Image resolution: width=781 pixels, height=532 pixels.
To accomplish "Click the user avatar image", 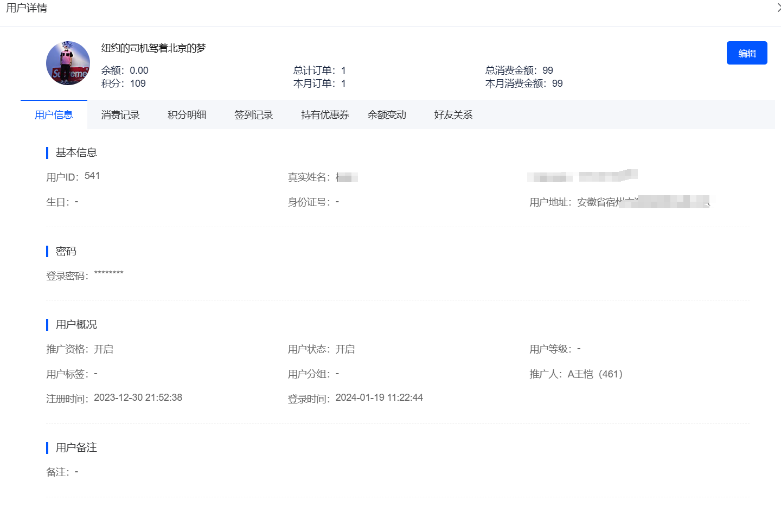I will tap(68, 63).
